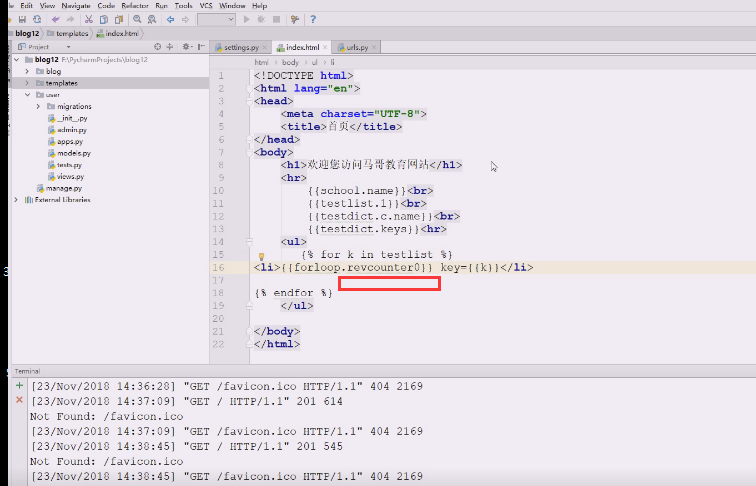Click the Paste icon in toolbar
756x486 pixels.
(x=119, y=19)
